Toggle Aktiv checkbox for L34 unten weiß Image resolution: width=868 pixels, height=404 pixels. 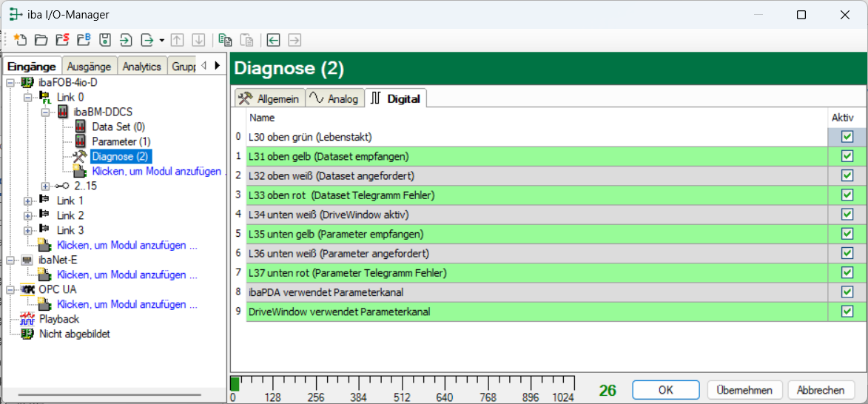[x=847, y=214]
